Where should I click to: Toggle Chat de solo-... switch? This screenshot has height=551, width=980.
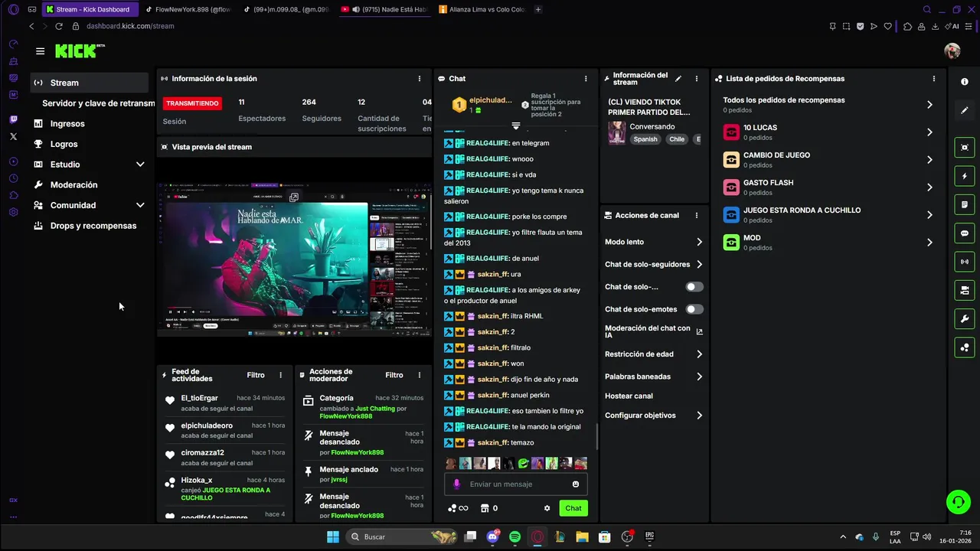coord(694,287)
